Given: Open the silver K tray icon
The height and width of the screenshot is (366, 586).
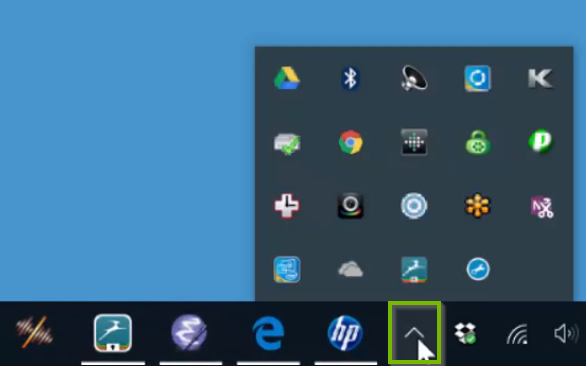Looking at the screenshot, I should click(x=541, y=79).
